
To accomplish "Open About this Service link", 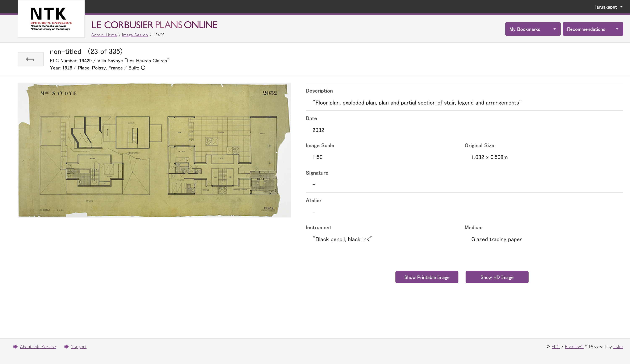I will click(x=38, y=347).
